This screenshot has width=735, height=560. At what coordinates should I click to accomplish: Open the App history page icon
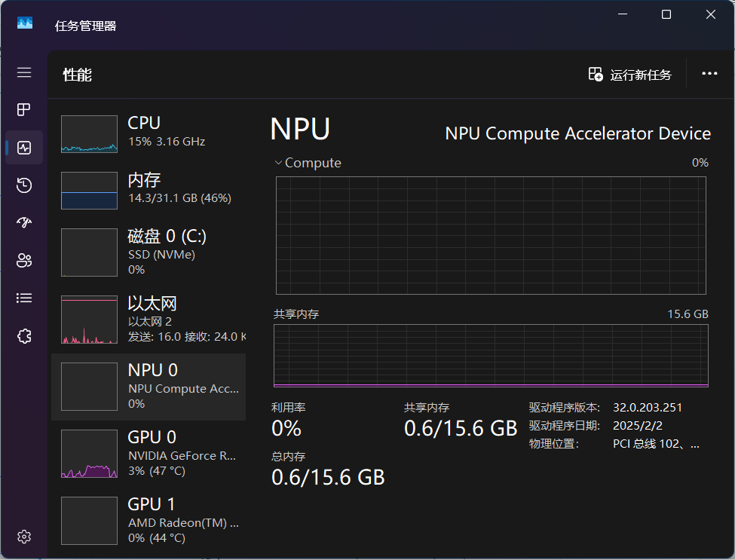(24, 185)
